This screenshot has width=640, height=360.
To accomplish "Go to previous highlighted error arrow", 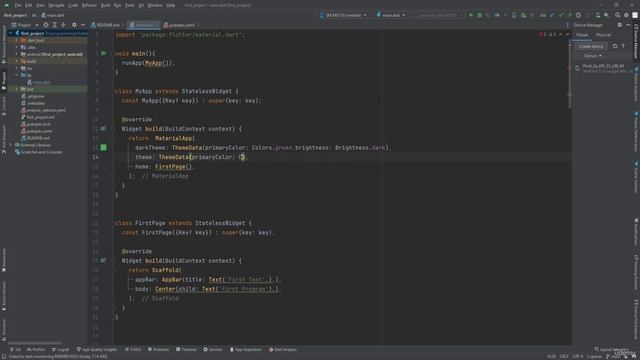I will [561, 35].
